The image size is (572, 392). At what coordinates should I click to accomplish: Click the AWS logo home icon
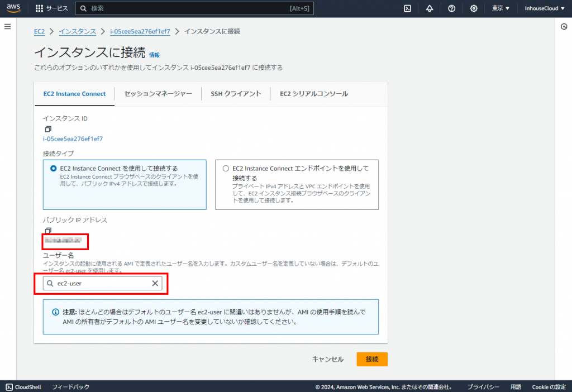coord(14,8)
